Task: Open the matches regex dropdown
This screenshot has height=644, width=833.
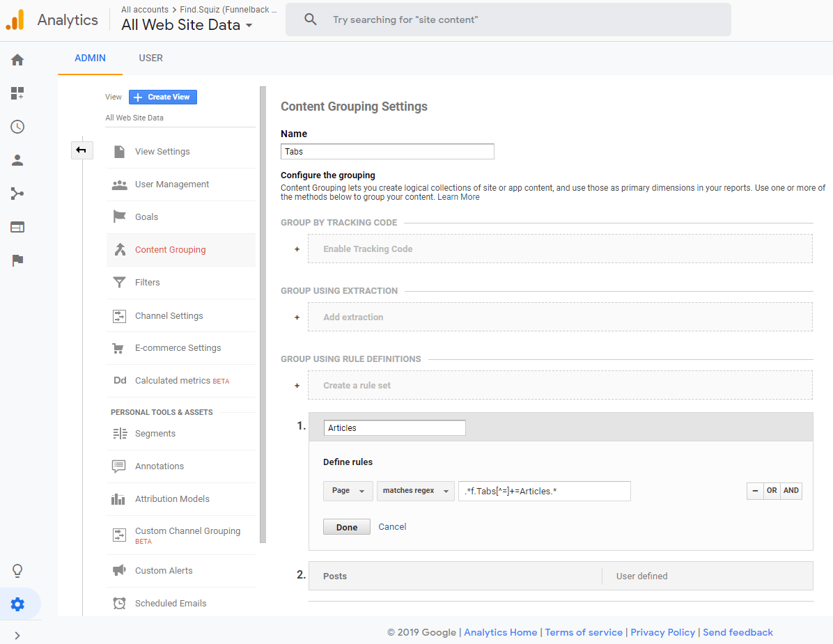Action: [x=415, y=491]
